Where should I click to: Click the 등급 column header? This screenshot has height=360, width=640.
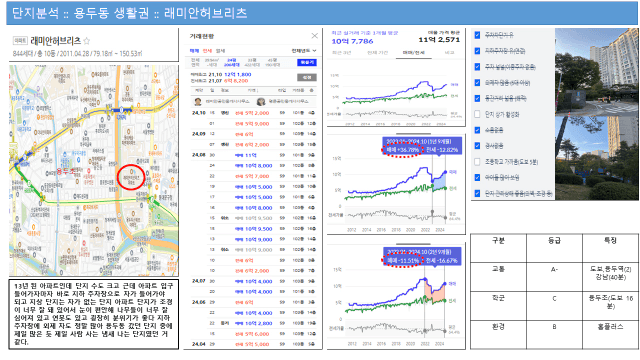(x=554, y=248)
